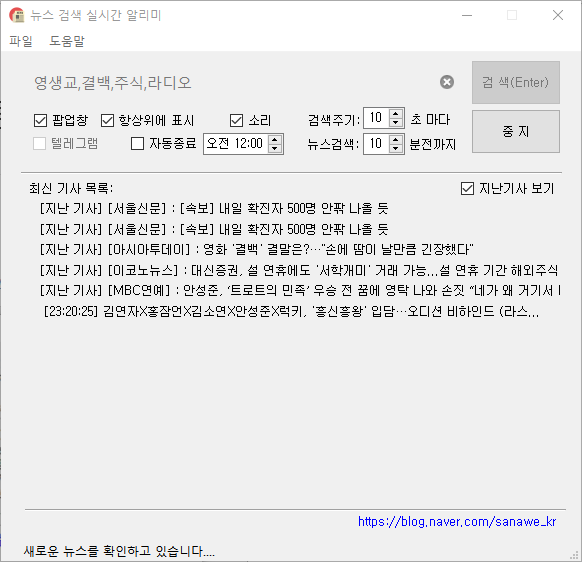Select the 이코노뉴스 대신증권 article
The image size is (582, 562).
[x=299, y=270]
